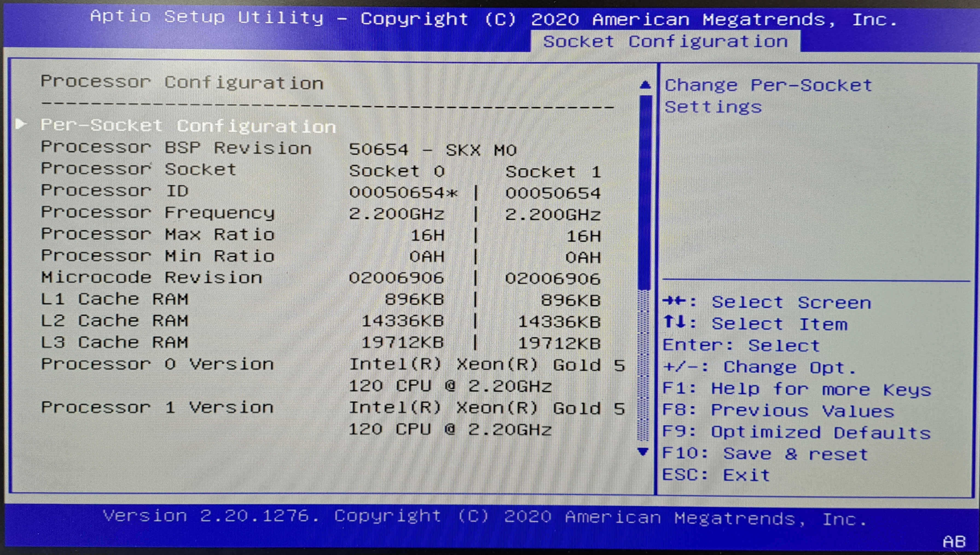Click the scrollbar up arrow
Screen dimensions: 980x555
(x=645, y=84)
